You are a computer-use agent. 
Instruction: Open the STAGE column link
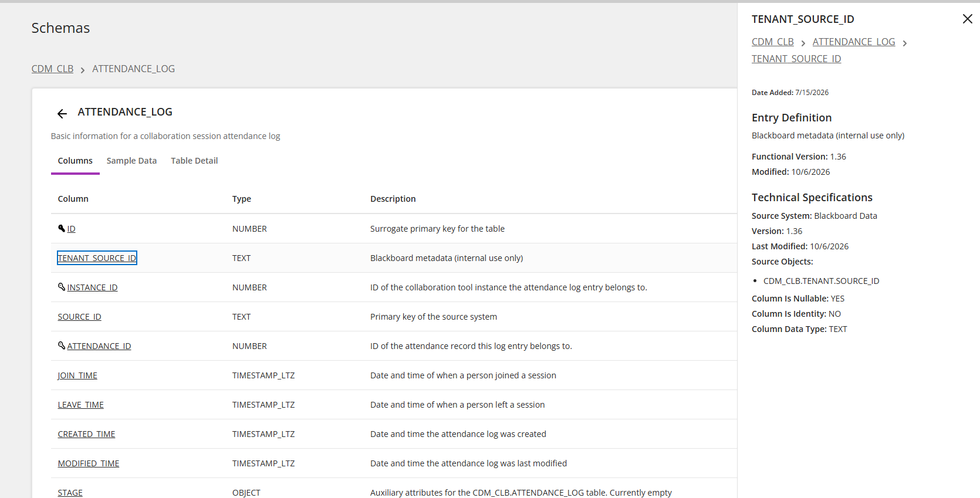(x=70, y=493)
